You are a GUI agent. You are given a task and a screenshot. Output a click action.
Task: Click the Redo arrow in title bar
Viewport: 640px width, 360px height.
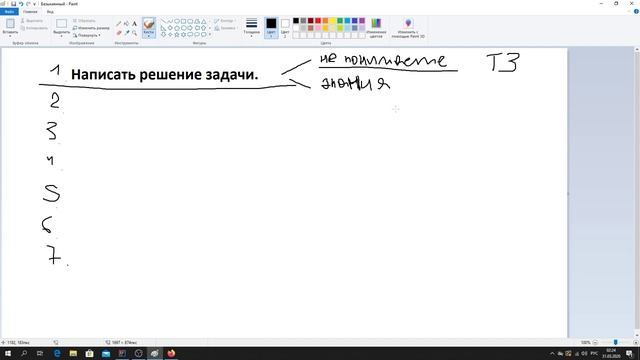(28, 4)
